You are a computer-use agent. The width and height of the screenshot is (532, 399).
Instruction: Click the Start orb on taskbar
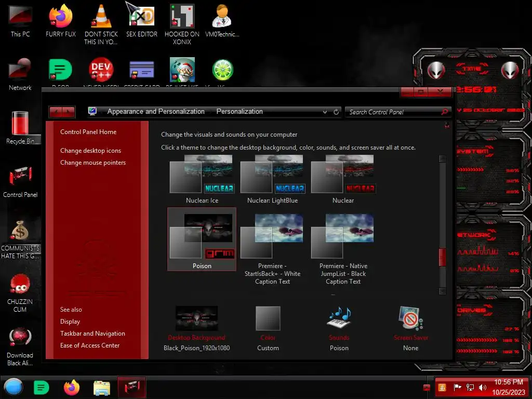[x=14, y=388]
